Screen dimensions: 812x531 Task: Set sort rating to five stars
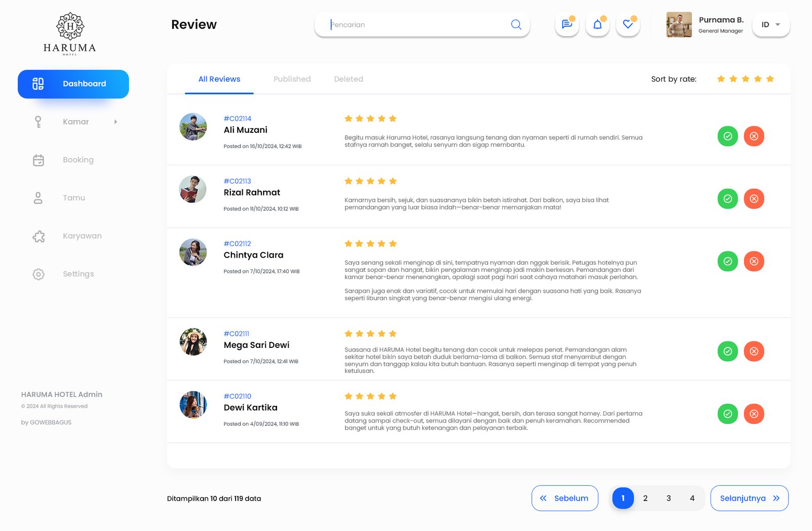coord(770,79)
